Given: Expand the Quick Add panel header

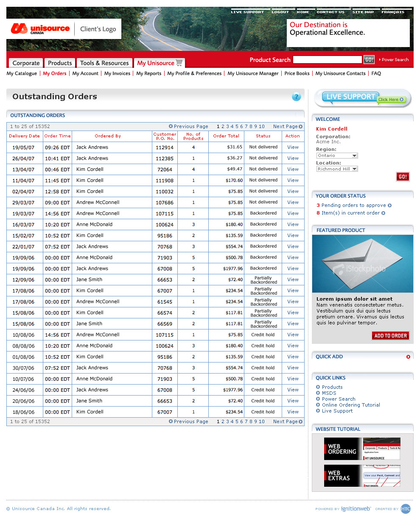Looking at the screenshot, I should (x=329, y=357).
